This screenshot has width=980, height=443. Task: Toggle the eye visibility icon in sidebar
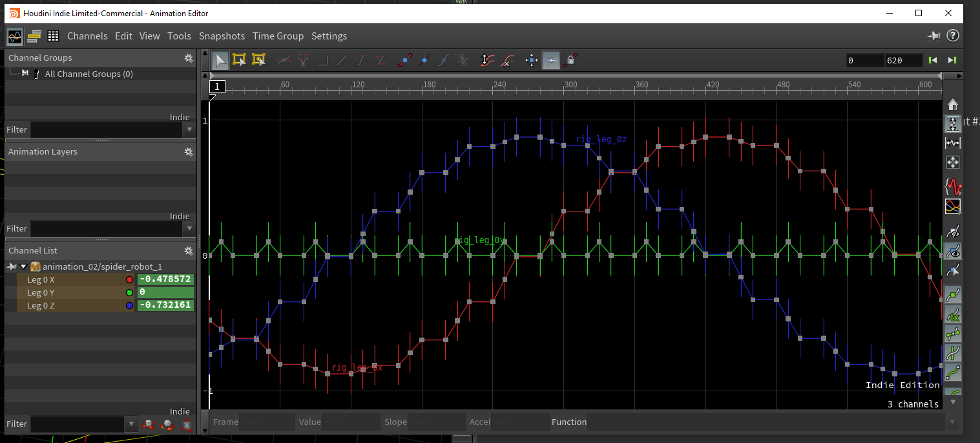(x=953, y=251)
